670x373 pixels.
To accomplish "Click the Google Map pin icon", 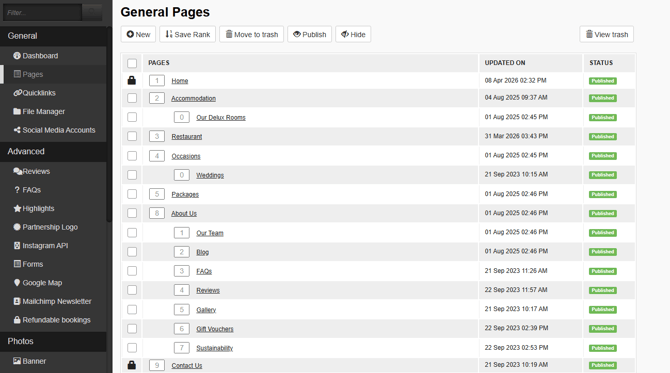I will click(17, 282).
